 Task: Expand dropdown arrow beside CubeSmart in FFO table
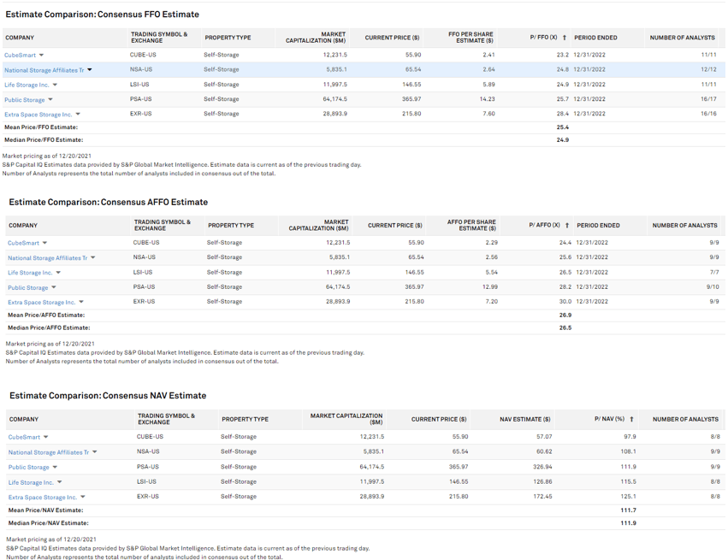click(41, 56)
